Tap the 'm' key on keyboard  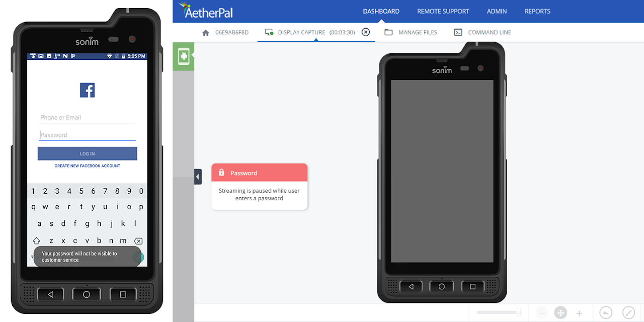click(x=124, y=240)
